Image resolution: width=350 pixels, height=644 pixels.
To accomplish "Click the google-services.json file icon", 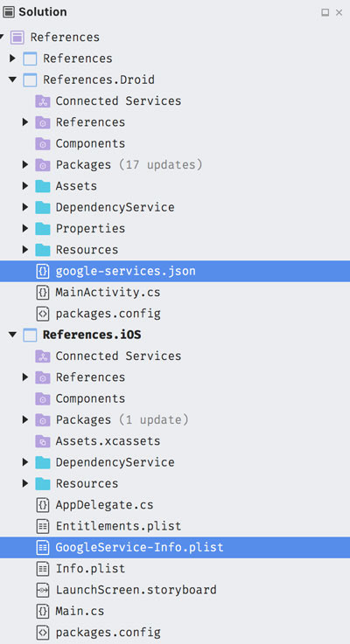I will tap(42, 271).
